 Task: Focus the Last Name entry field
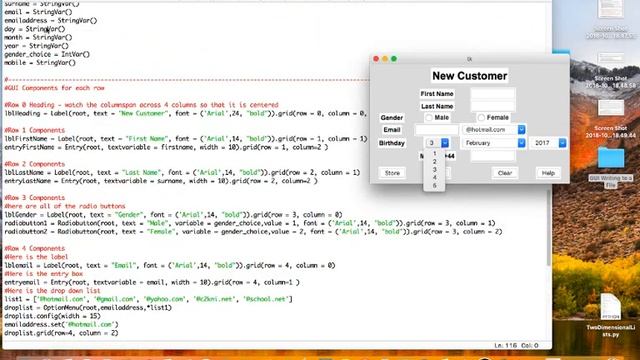click(493, 106)
